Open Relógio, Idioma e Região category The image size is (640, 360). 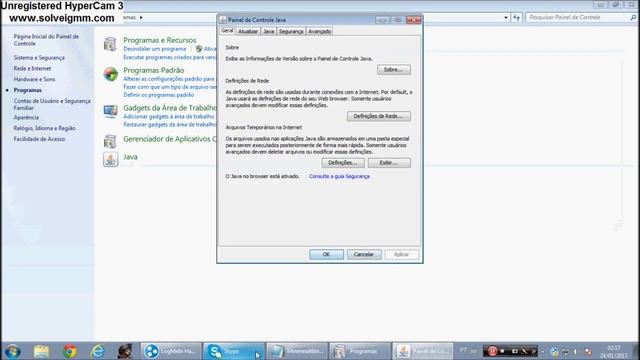[44, 128]
